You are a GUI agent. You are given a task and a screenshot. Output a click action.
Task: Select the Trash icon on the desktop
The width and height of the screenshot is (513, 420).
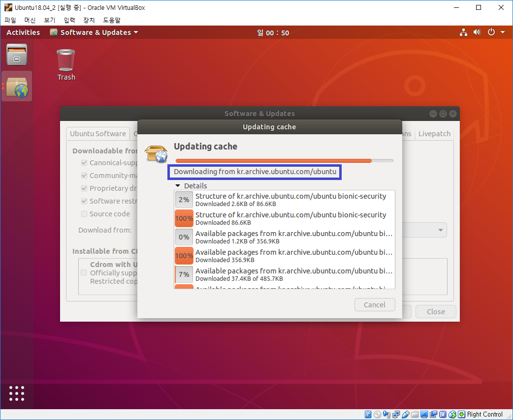[66, 65]
